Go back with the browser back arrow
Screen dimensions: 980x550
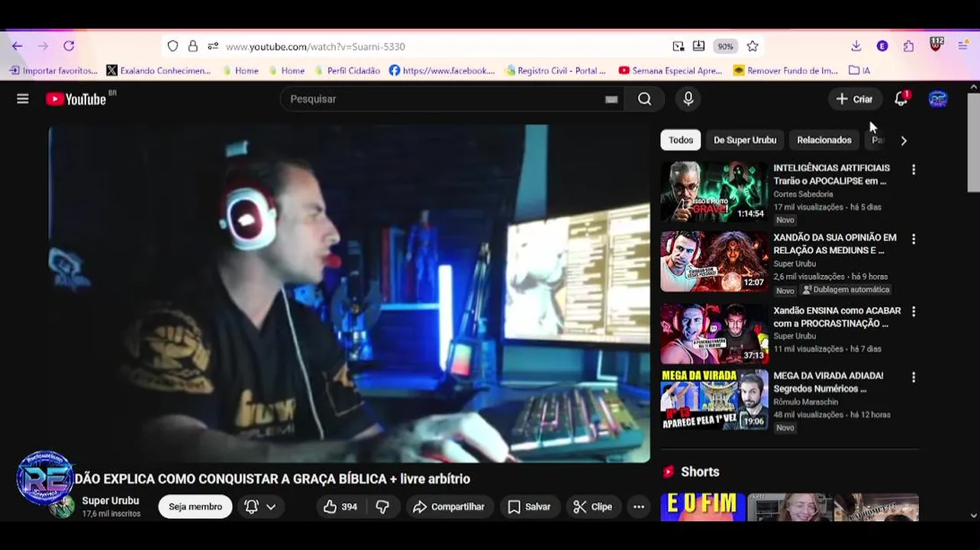(17, 46)
